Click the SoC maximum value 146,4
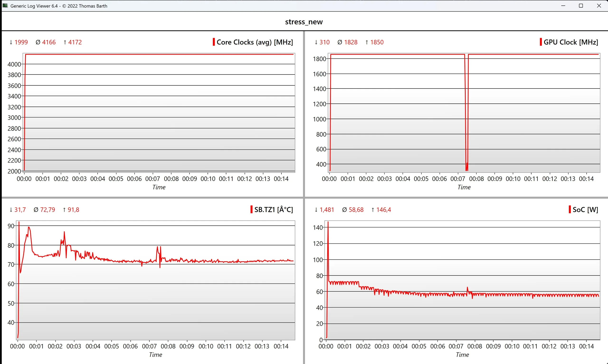This screenshot has height=364, width=608. point(383,210)
